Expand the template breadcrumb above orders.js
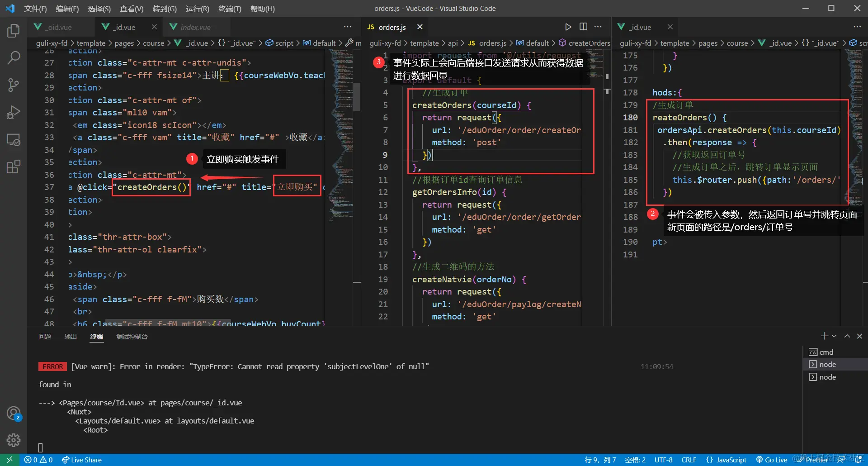The image size is (868, 466). 425,43
